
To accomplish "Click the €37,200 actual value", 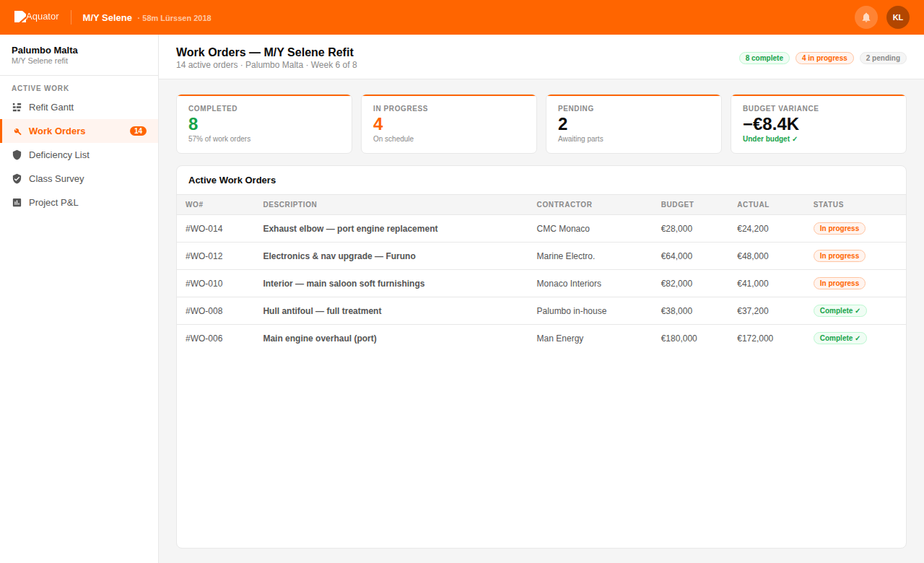I will click(x=753, y=311).
